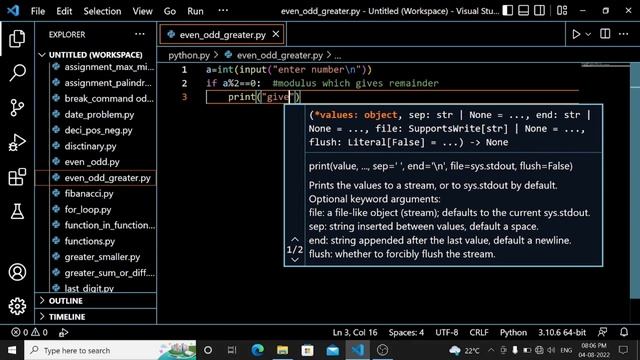
Task: Open Explorer Views and More Actions ellipsis
Action: [140, 34]
